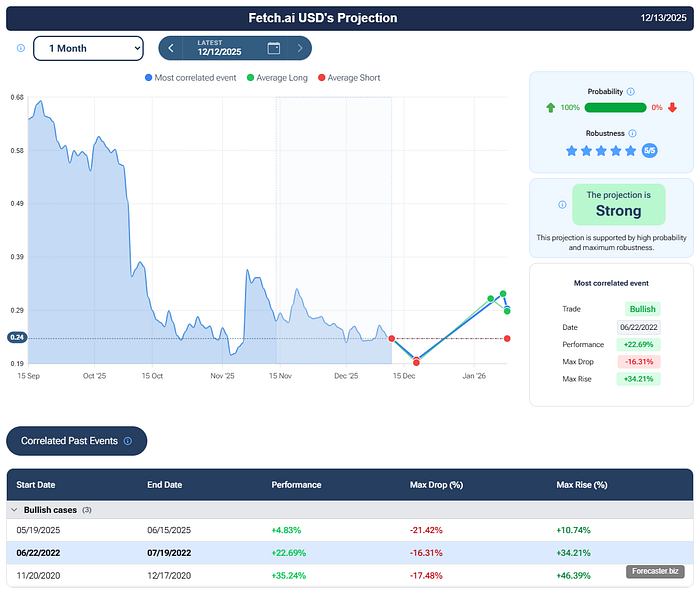
Task: Sort by End Date column header
Action: pyautogui.click(x=165, y=485)
